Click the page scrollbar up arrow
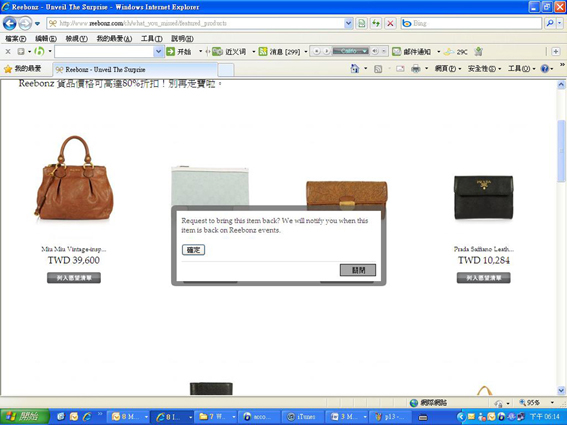This screenshot has height=425, width=567. (x=561, y=85)
